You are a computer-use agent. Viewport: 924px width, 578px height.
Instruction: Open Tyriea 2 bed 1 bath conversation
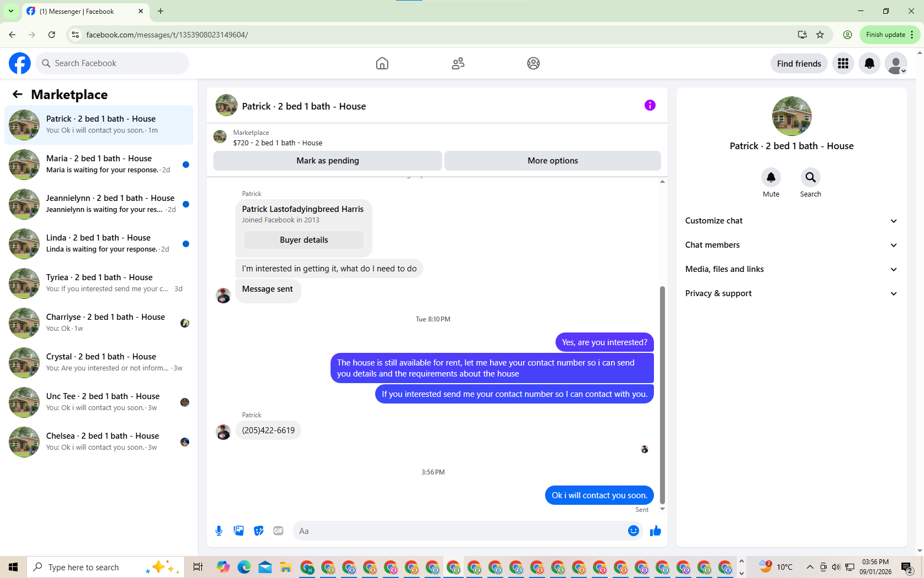[x=99, y=283]
